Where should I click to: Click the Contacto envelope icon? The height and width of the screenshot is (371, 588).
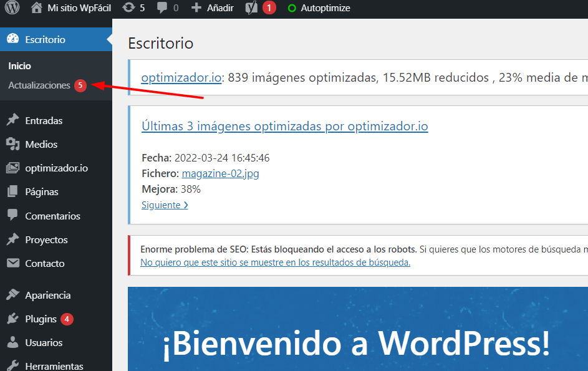(12, 263)
